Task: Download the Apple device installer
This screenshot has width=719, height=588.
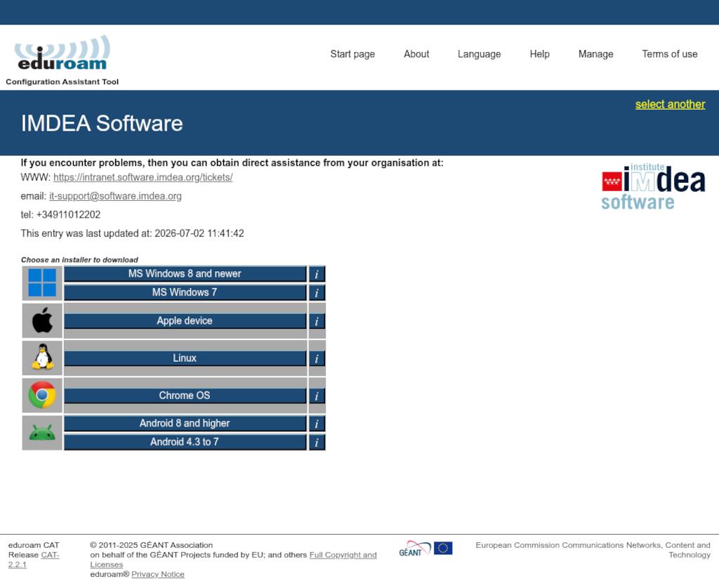Action: pyautogui.click(x=185, y=321)
